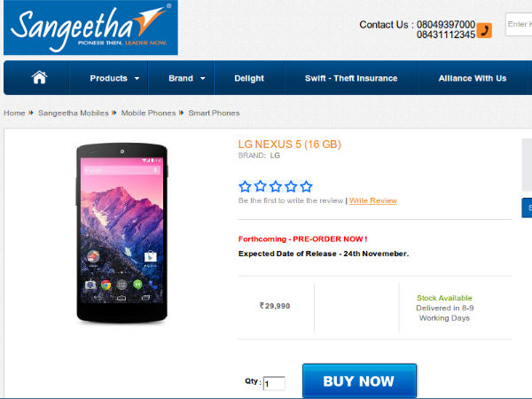Click the orange phone contact icon
The height and width of the screenshot is (399, 532).
click(484, 31)
